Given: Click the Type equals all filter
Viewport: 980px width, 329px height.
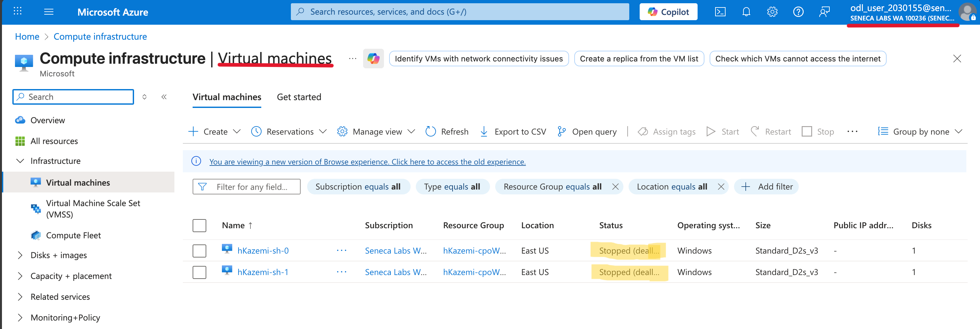Looking at the screenshot, I should coord(452,187).
